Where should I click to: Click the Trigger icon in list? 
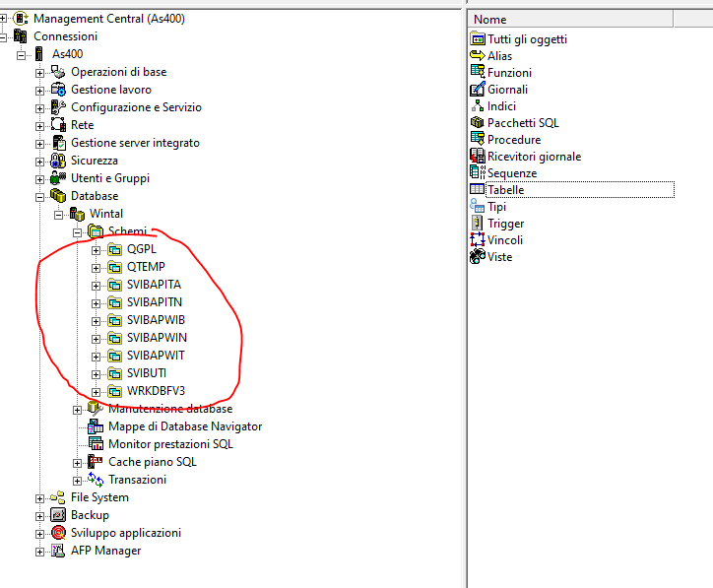(478, 224)
